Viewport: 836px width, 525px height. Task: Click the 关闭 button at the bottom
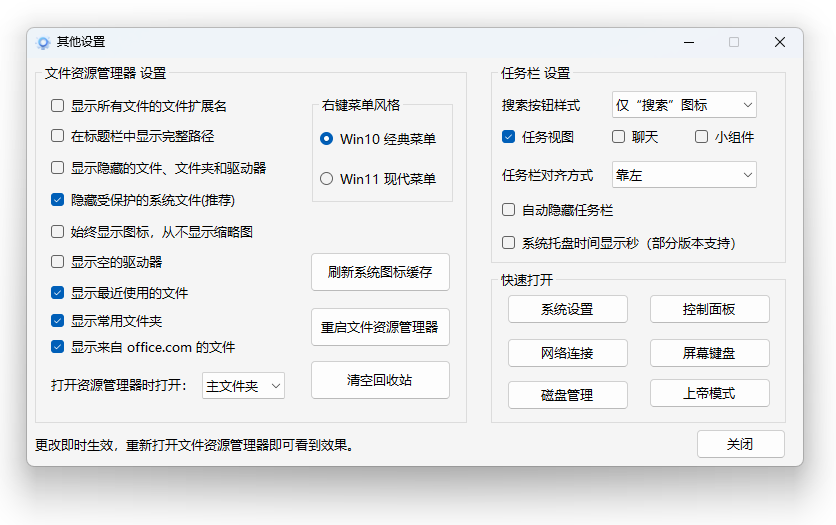click(x=740, y=444)
